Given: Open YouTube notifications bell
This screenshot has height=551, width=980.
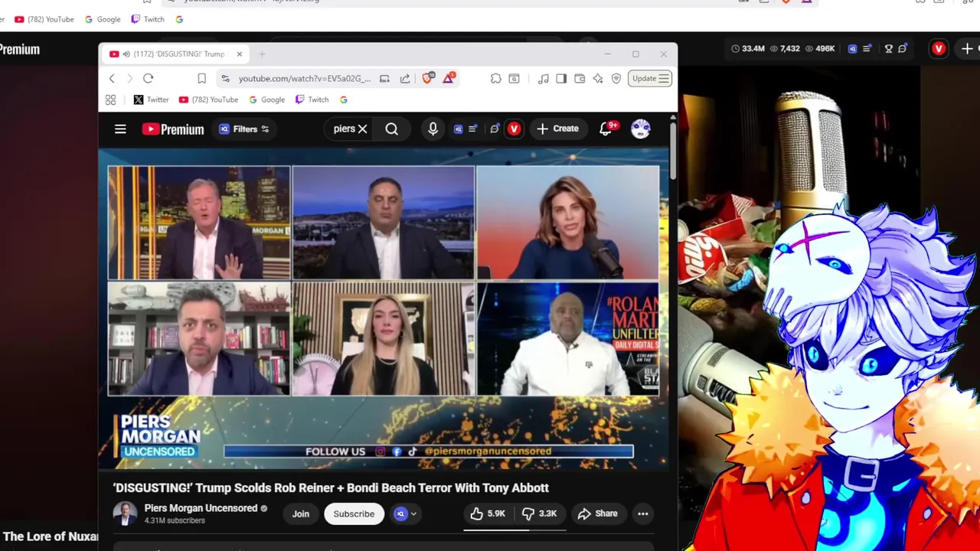Looking at the screenshot, I should (606, 129).
